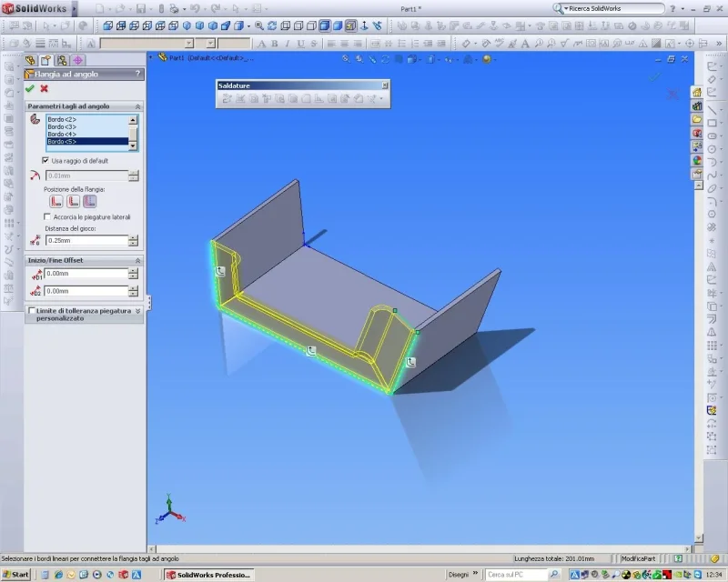
Task: Click the Distanza del gioco spinner arrows
Action: 133,240
